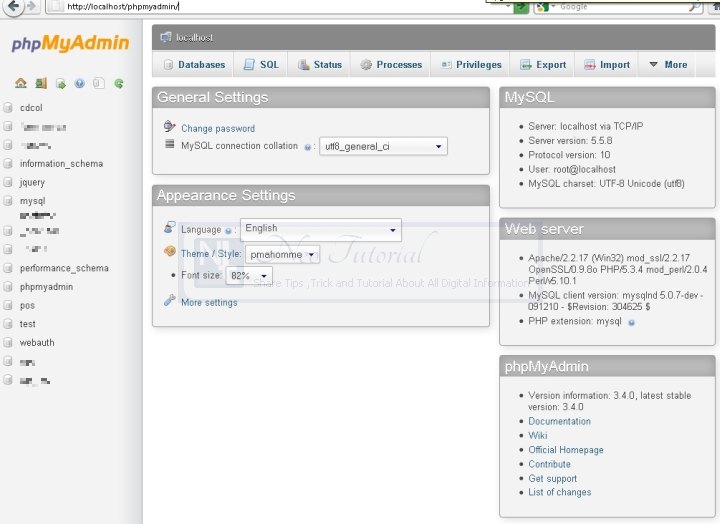The width and height of the screenshot is (720, 524).
Task: Open the Language dropdown showing English
Action: pyautogui.click(x=321, y=229)
